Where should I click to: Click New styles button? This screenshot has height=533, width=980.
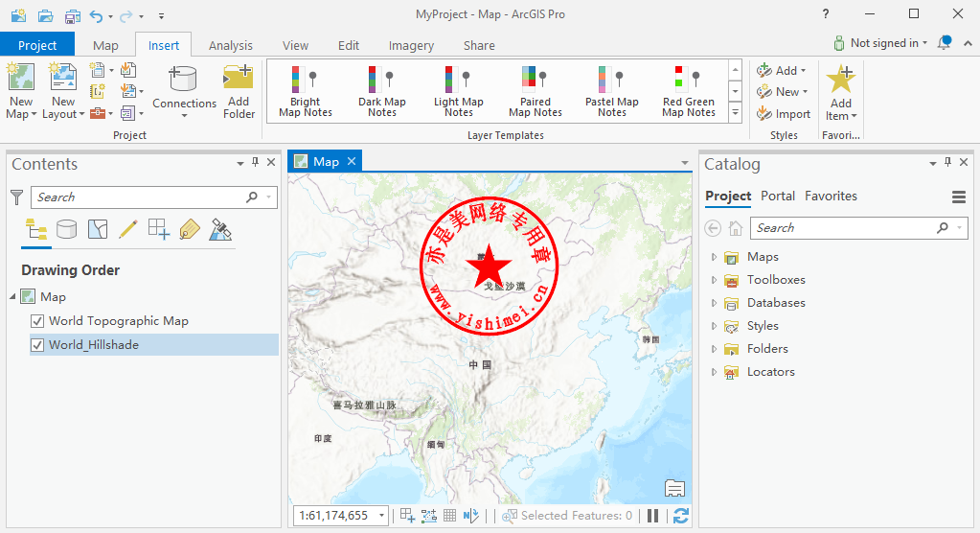[x=782, y=92]
